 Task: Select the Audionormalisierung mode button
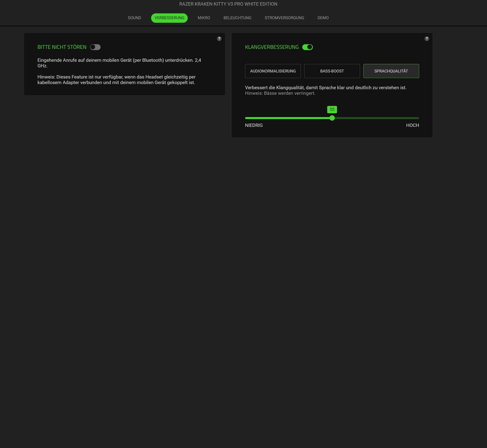point(273,71)
